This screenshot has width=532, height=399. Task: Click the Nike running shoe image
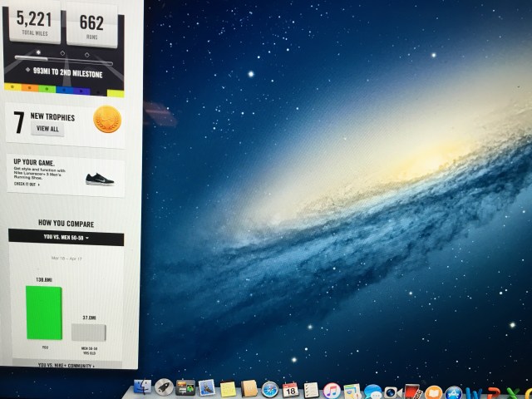pyautogui.click(x=100, y=178)
